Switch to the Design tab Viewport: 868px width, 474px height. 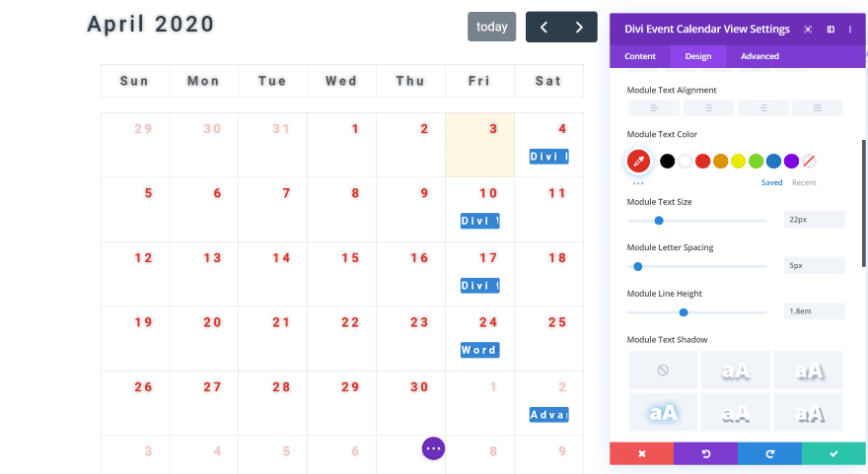pos(698,56)
